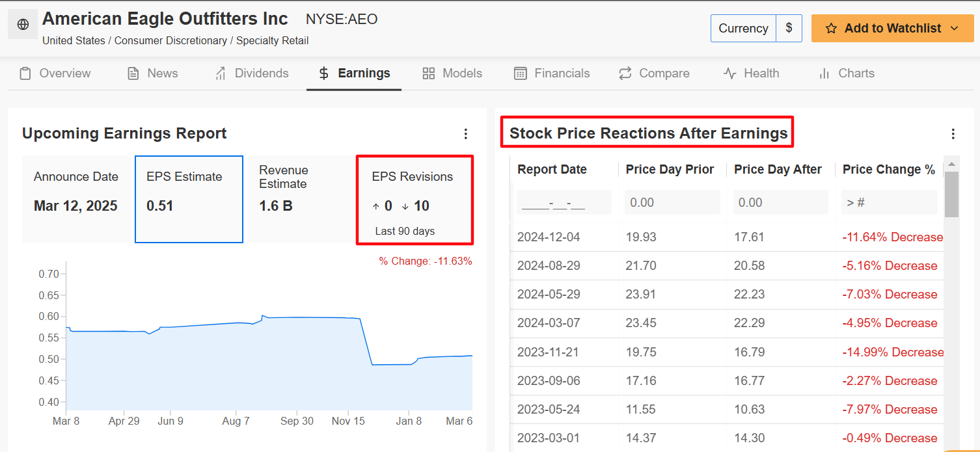Open the Health tab

(x=751, y=73)
